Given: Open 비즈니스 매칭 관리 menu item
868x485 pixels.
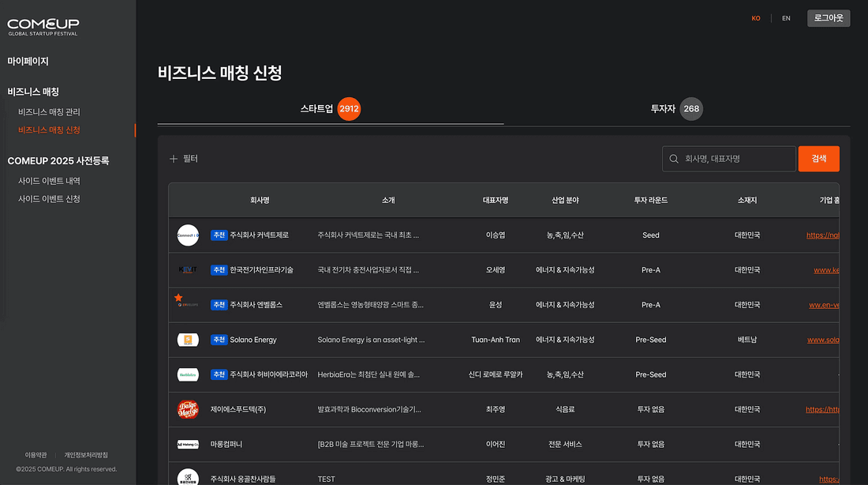Looking at the screenshot, I should point(49,112).
